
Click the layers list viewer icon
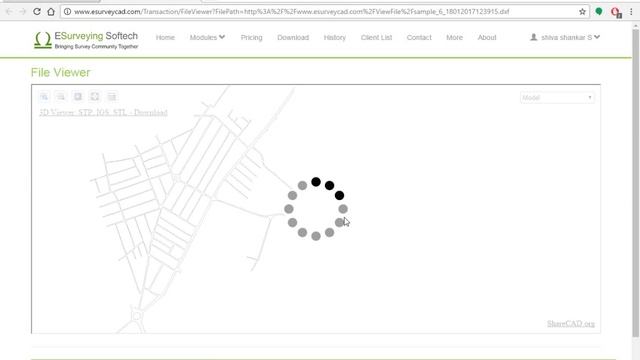pos(111,97)
